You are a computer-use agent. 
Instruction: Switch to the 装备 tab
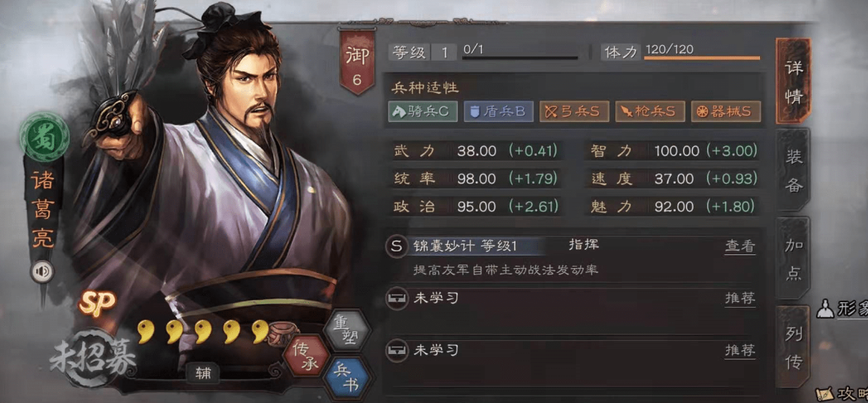[793, 171]
